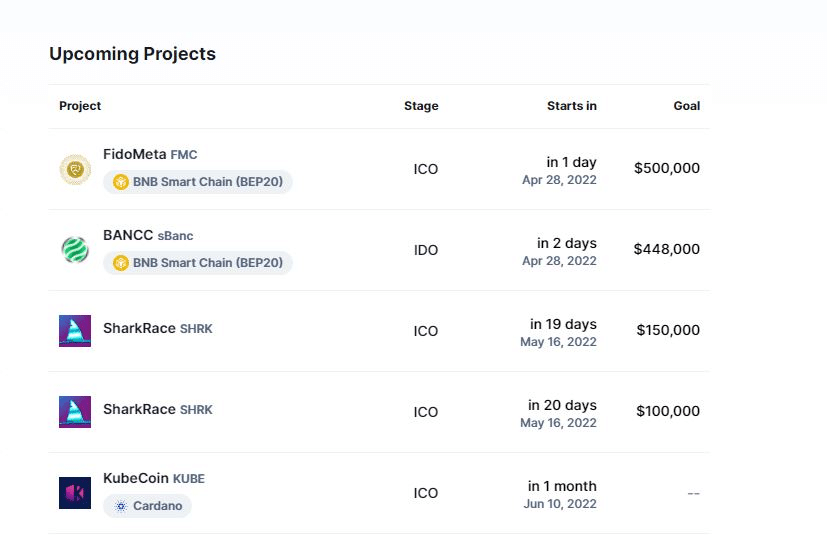Open SharkRace project starting in 19 days

[x=158, y=328]
